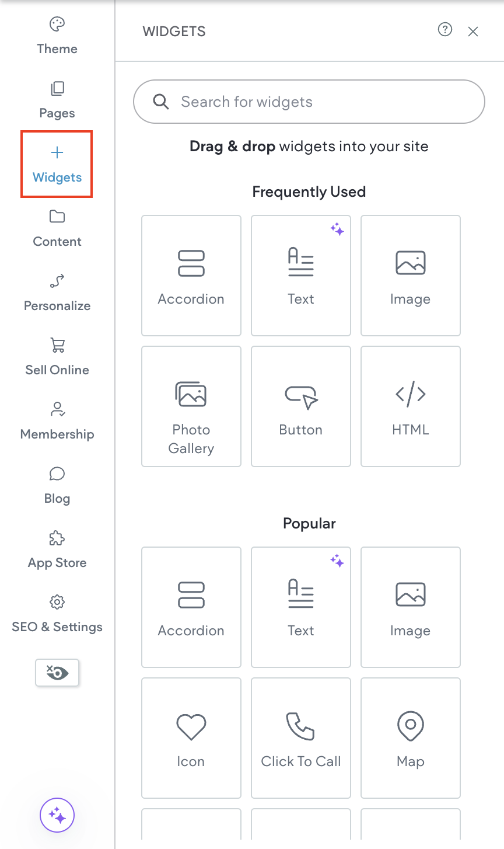This screenshot has width=504, height=849.
Task: Select the Accordion widget under Frequently Used
Action: point(191,276)
